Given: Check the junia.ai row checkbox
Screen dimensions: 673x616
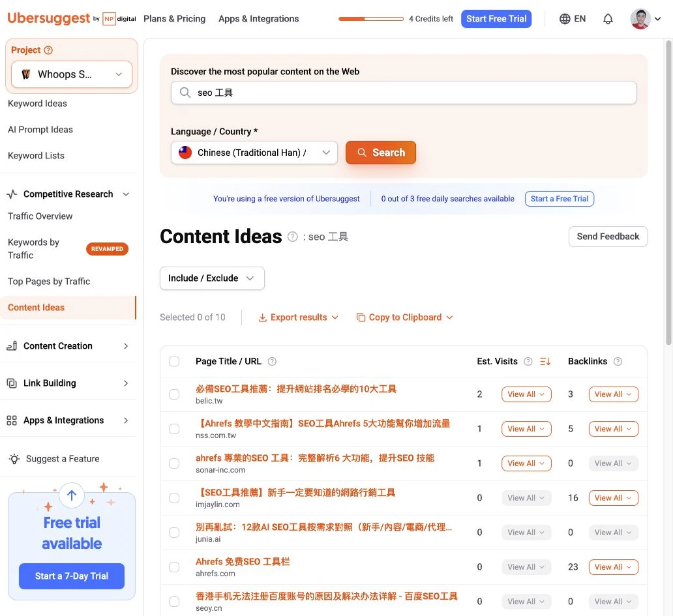Looking at the screenshot, I should coord(174,533).
